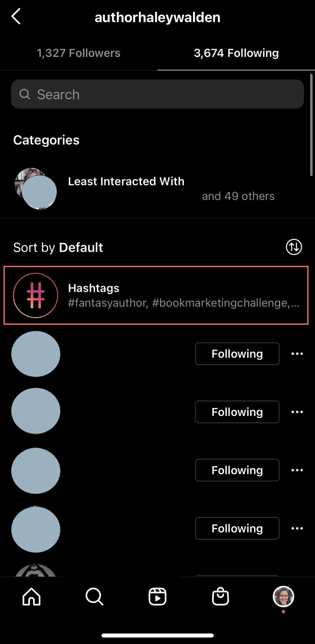Select the 3,674 Following tab
This screenshot has height=644, width=315.
pos(236,53)
